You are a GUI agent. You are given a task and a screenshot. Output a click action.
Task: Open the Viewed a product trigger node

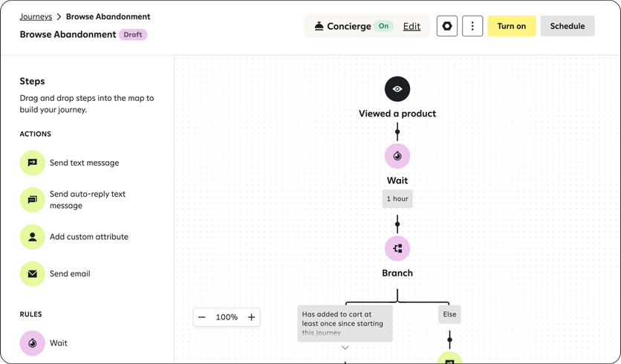(x=397, y=88)
